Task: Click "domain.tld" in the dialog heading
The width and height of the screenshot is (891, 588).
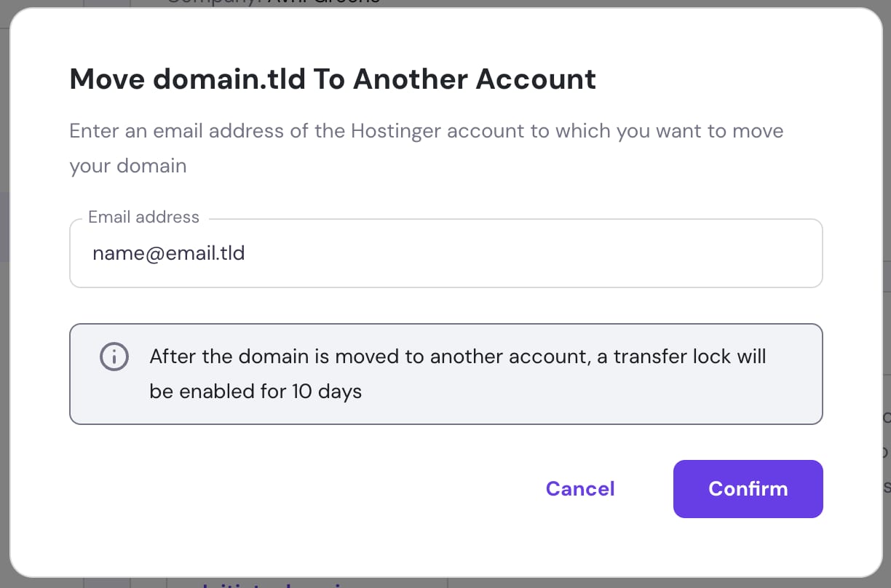Action: click(229, 79)
